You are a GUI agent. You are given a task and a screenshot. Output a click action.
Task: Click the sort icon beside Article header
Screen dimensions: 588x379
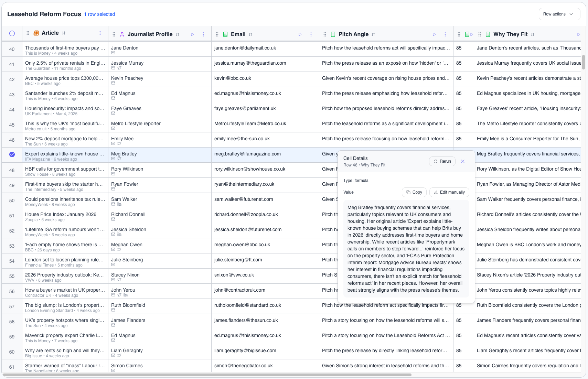[64, 33]
